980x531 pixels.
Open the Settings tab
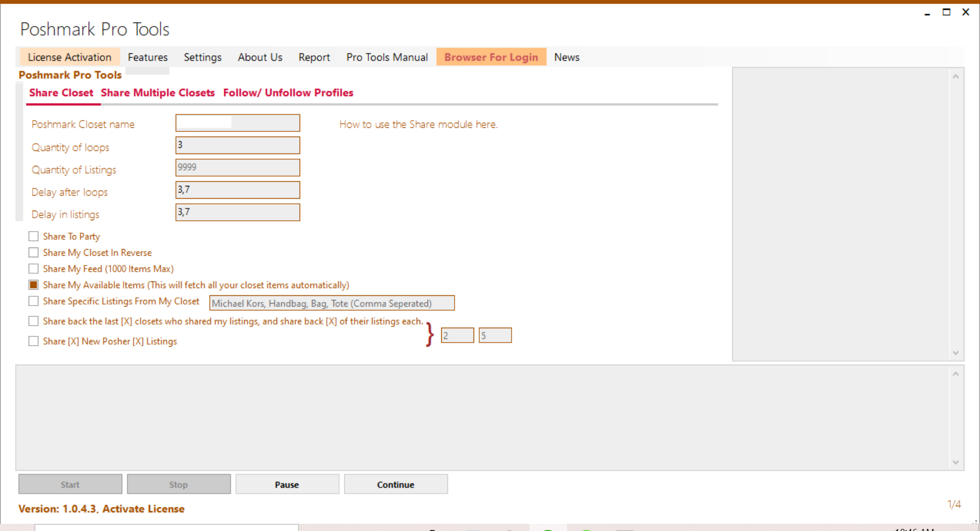pos(203,57)
